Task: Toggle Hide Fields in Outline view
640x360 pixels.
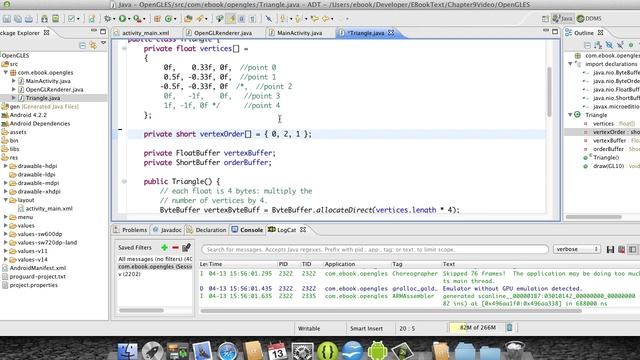Action: point(609,45)
